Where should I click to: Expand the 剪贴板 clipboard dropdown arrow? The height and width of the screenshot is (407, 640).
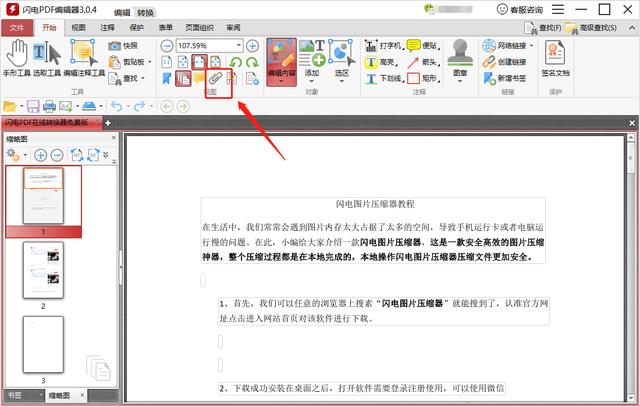[x=150, y=62]
